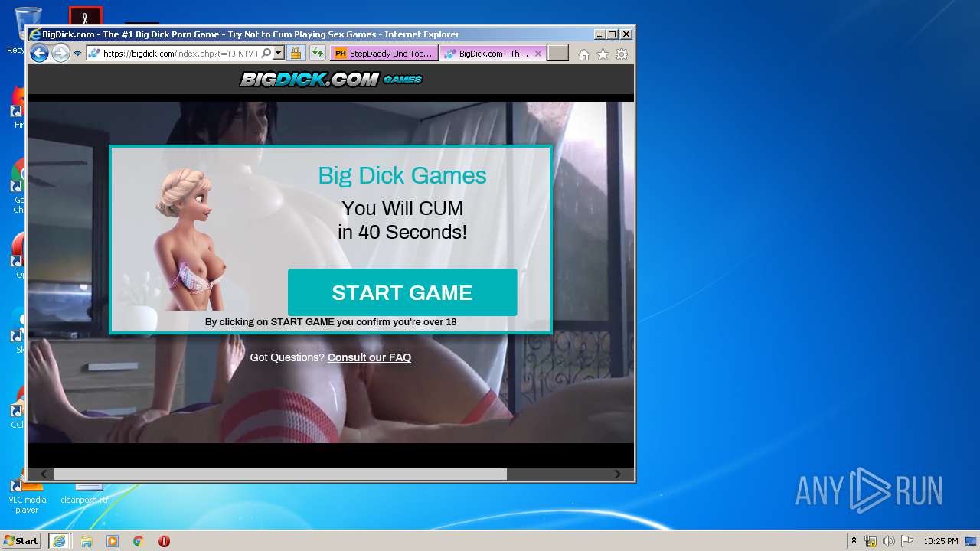Open the Consult our FAQ link
This screenshot has height=551, width=980.
pyautogui.click(x=369, y=357)
